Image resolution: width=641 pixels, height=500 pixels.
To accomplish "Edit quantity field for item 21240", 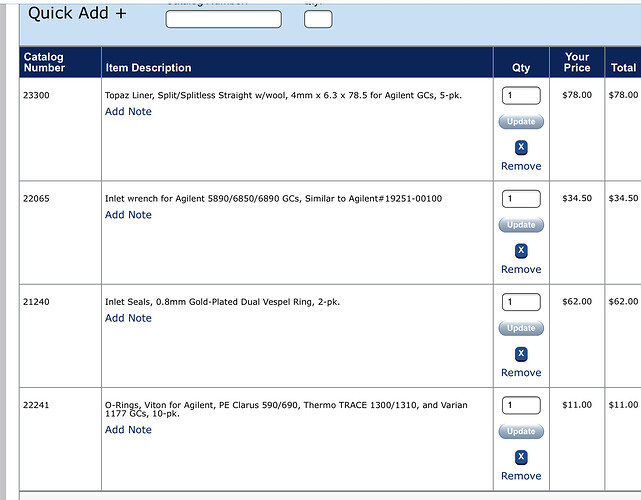I will pyautogui.click(x=521, y=303).
